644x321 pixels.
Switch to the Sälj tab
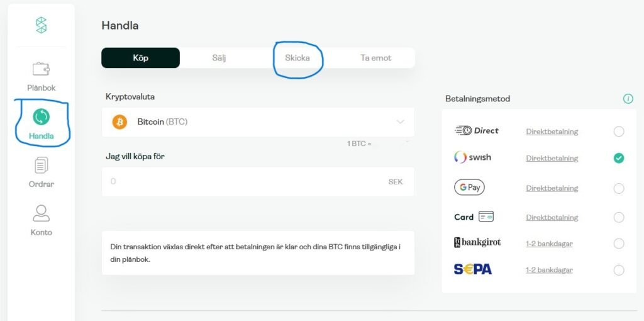tap(219, 58)
